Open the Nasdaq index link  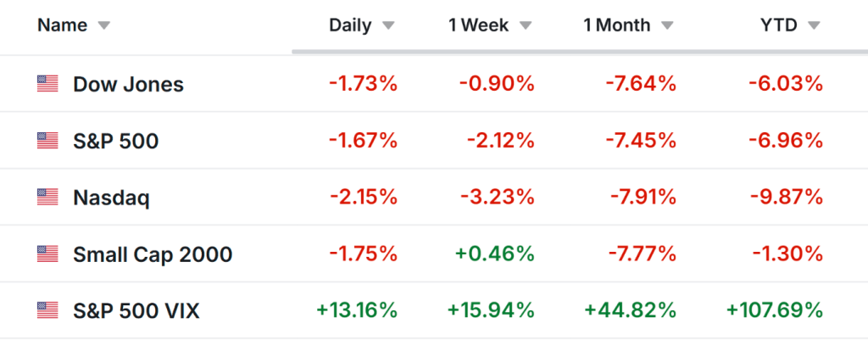111,198
